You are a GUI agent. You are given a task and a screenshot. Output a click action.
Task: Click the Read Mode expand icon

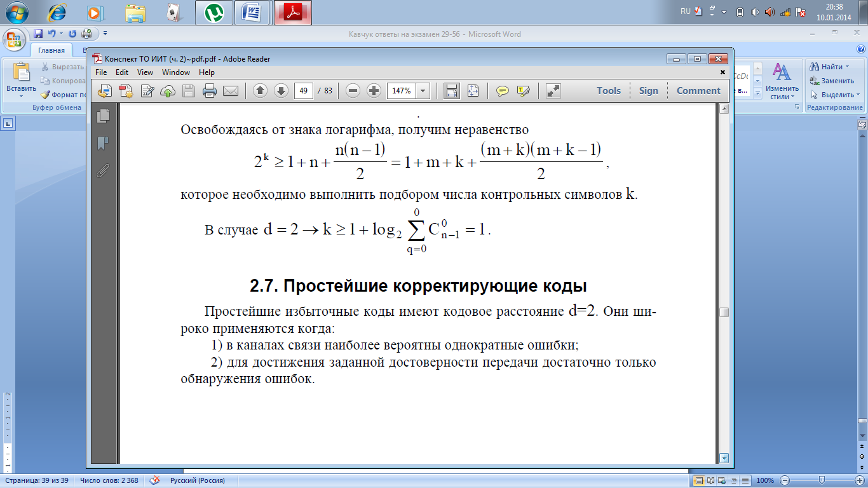(553, 91)
